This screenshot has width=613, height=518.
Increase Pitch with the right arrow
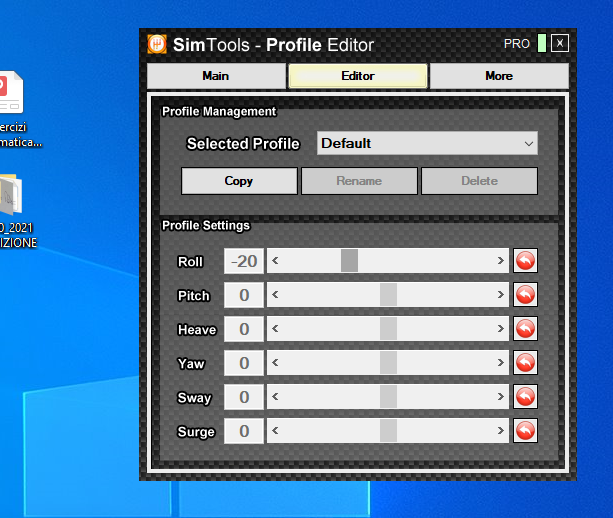[x=500, y=295]
